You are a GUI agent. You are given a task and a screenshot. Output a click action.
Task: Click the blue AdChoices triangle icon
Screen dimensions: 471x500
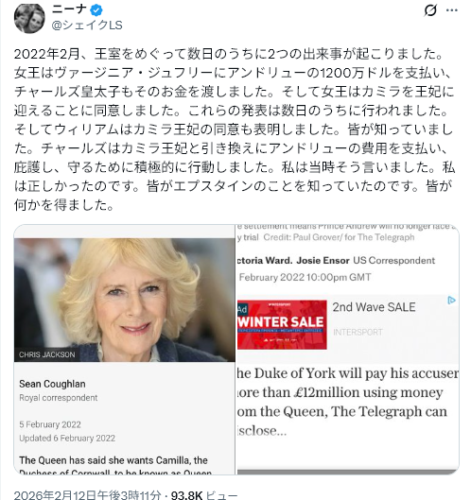[451, 300]
